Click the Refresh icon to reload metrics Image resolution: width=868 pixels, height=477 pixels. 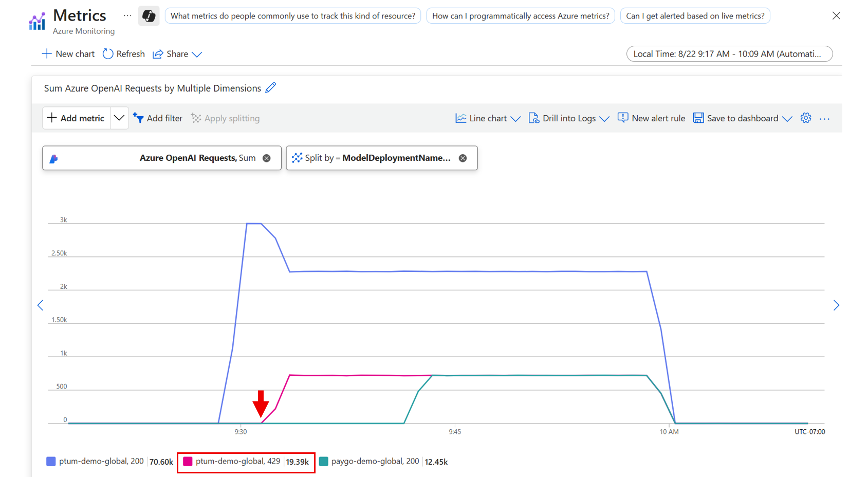pos(107,53)
